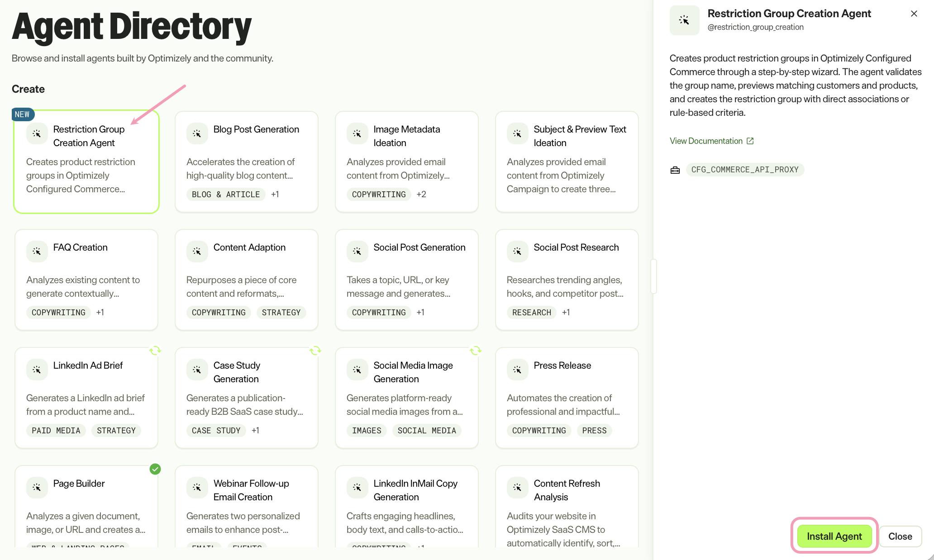Click the COPYWRITING tag on Press Release

pyautogui.click(x=539, y=431)
